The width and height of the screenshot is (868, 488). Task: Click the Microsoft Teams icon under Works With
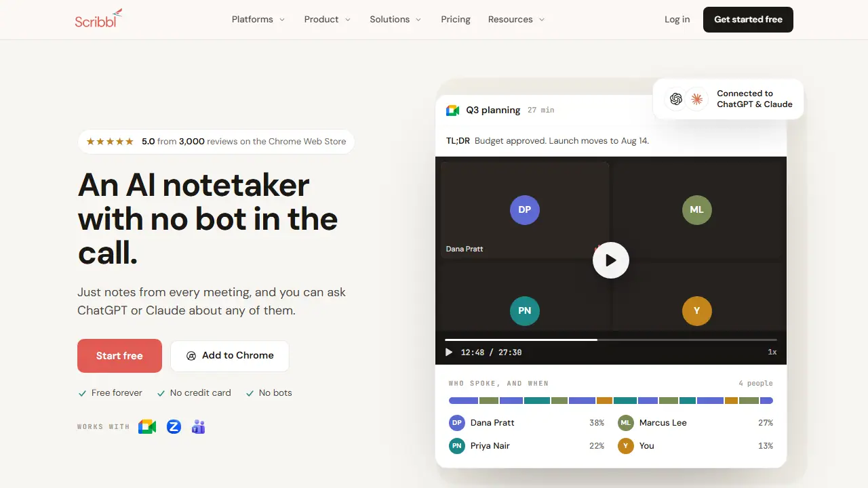pyautogui.click(x=198, y=427)
